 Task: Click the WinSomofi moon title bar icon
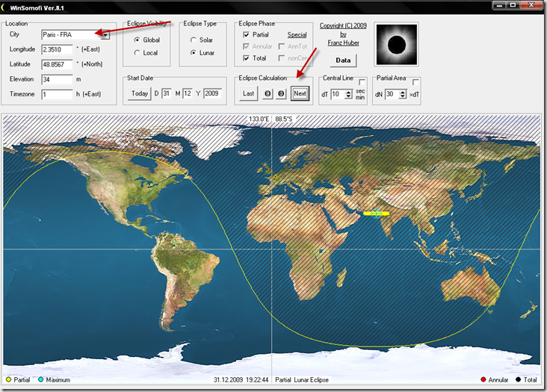pos(4,7)
